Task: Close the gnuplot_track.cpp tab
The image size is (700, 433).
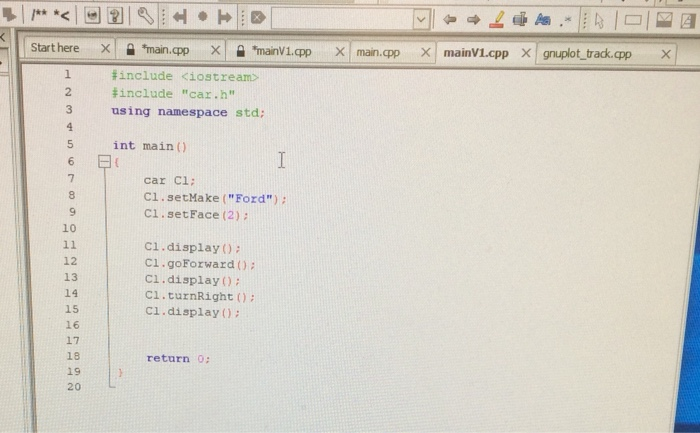Action: [x=666, y=54]
